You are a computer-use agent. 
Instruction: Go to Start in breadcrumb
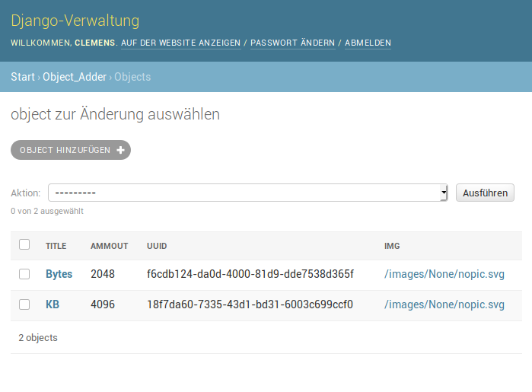[23, 77]
